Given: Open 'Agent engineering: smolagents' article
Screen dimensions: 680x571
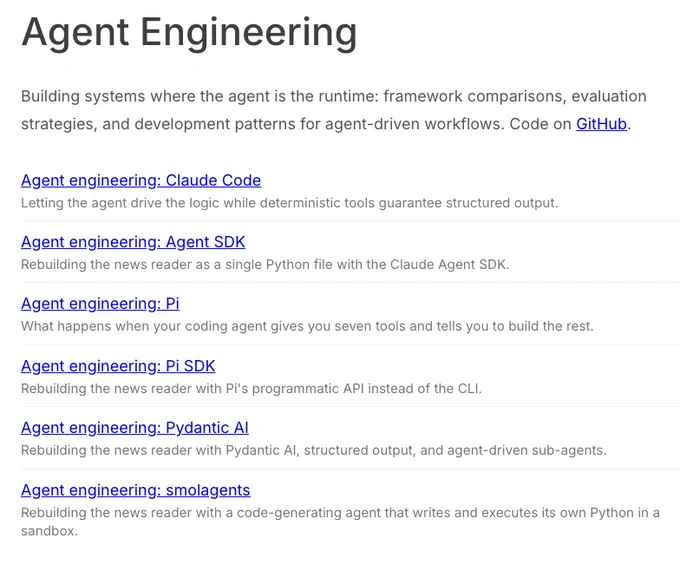Looking at the screenshot, I should coord(136,490).
